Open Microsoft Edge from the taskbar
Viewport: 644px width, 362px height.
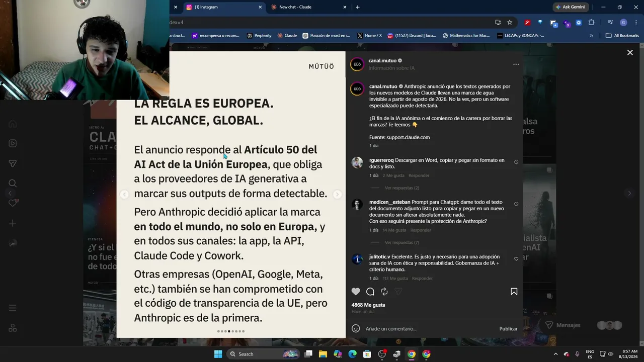[x=353, y=354]
